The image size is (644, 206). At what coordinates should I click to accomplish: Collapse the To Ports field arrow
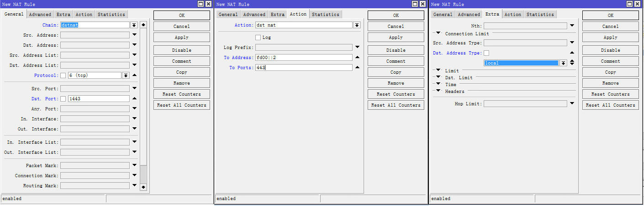pyautogui.click(x=357, y=68)
